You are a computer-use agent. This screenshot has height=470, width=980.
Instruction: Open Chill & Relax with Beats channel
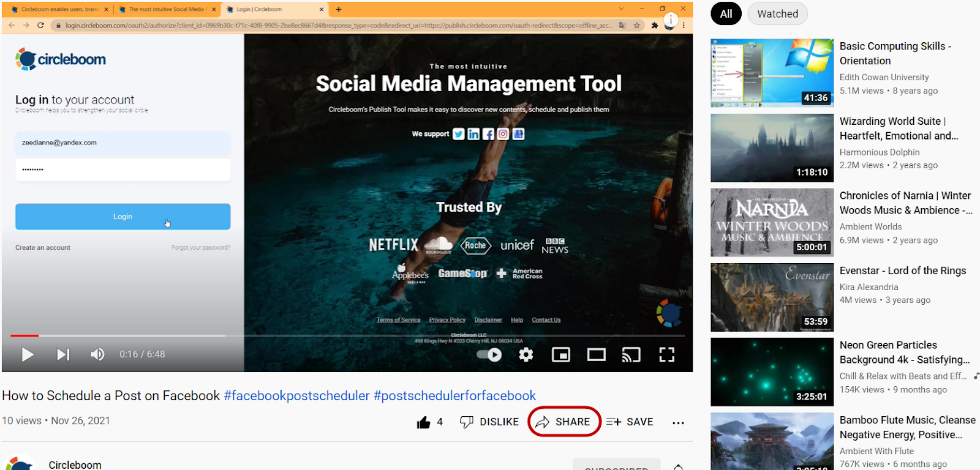tap(903, 376)
